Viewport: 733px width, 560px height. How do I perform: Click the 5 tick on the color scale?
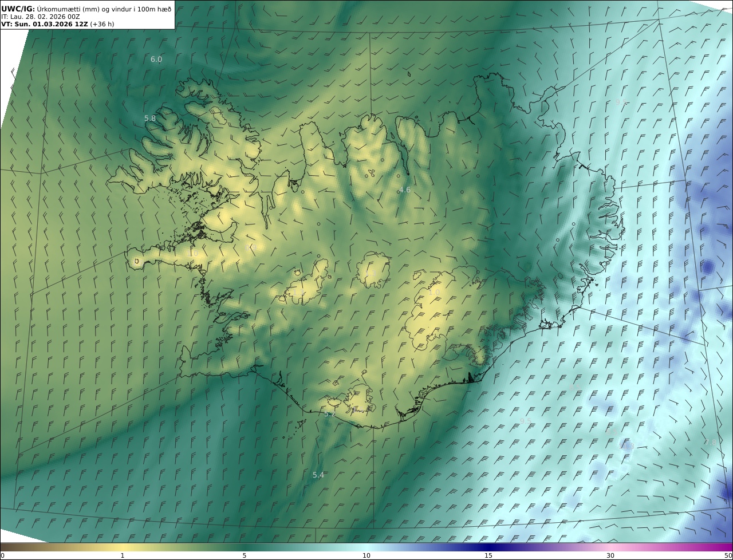tap(245, 555)
